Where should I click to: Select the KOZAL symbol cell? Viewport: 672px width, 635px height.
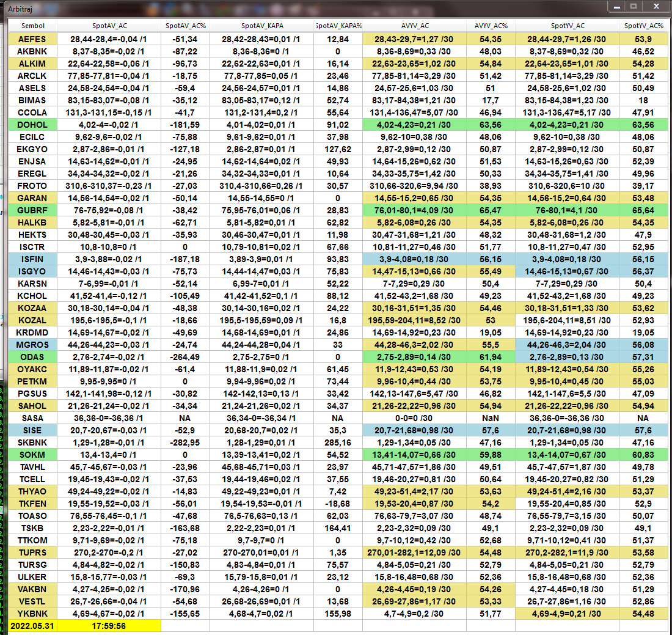coord(32,320)
